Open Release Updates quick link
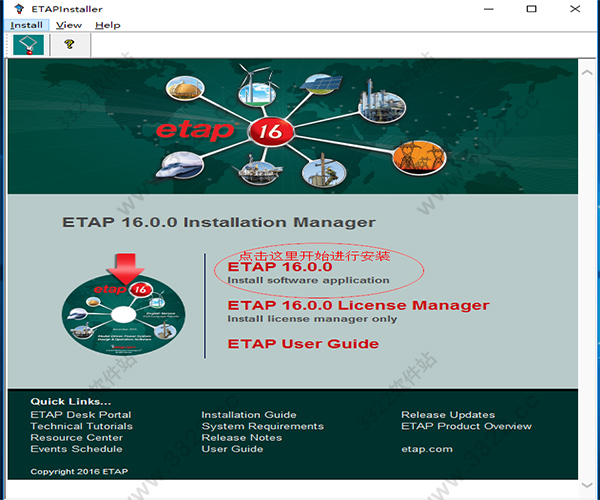Image resolution: width=600 pixels, height=500 pixels. (448, 415)
